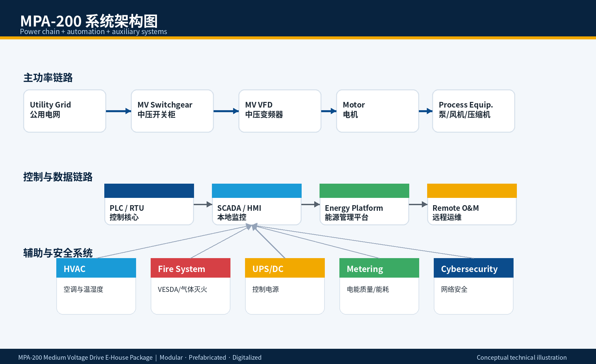The image size is (596, 364).
Task: Click the text 网络安全
Action: pos(454,289)
